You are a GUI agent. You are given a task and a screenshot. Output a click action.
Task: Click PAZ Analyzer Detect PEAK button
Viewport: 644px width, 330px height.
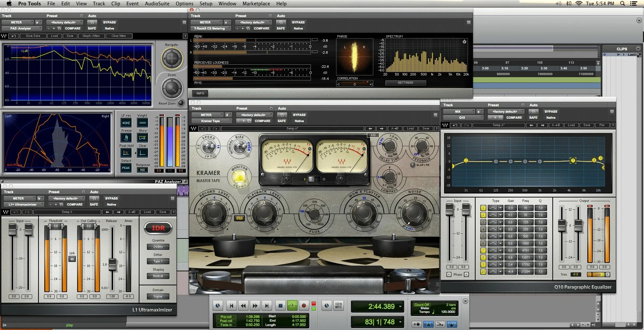[x=126, y=168]
